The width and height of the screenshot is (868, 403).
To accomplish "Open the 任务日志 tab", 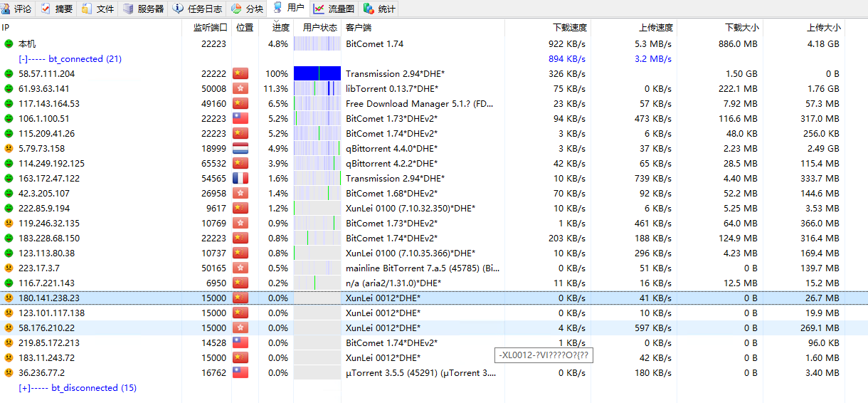I will (197, 9).
